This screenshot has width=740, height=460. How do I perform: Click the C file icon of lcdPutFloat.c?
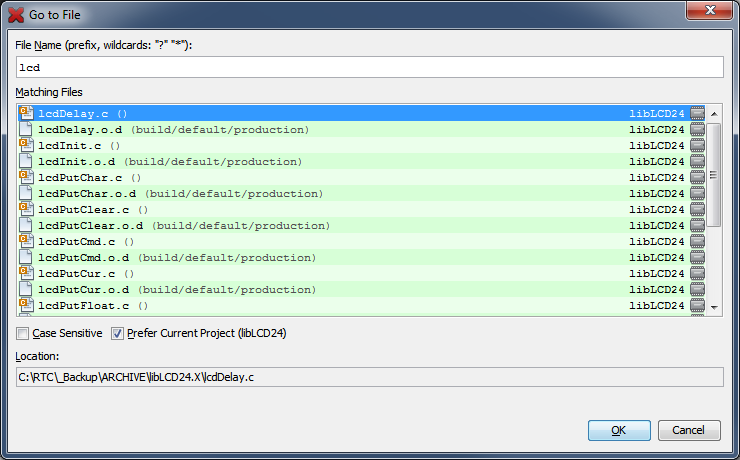coord(26,305)
